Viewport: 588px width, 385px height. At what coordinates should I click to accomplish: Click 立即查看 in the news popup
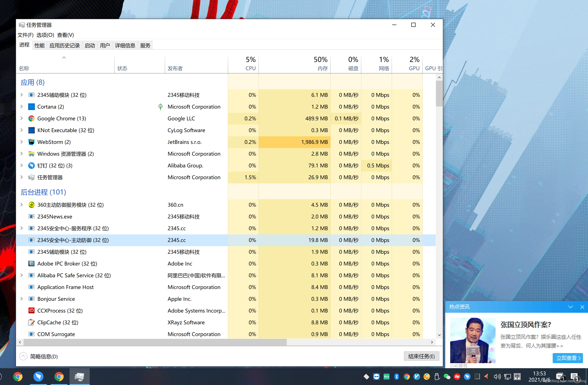pos(567,358)
